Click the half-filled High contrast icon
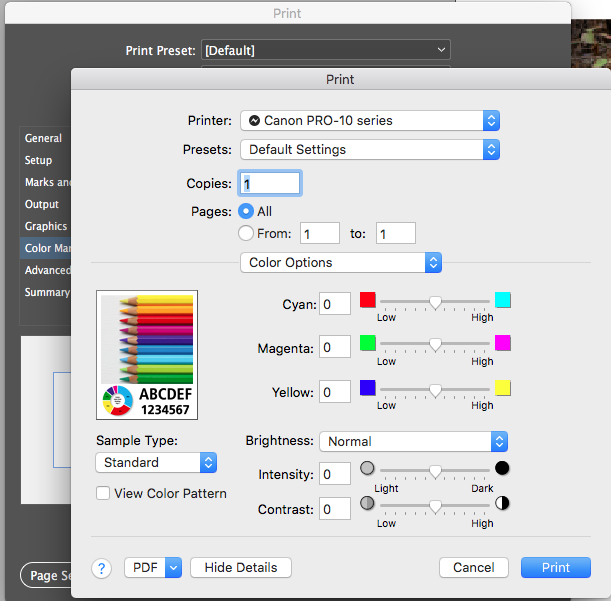This screenshot has width=611, height=601. click(502, 503)
